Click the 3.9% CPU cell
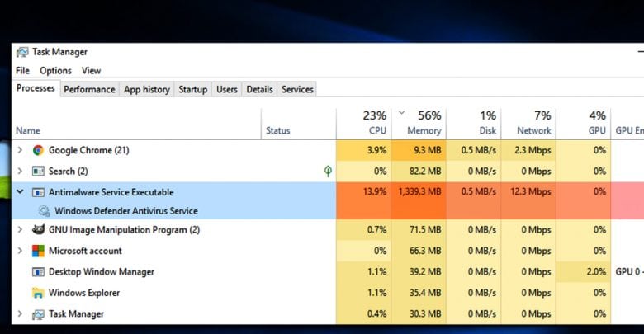 click(363, 150)
